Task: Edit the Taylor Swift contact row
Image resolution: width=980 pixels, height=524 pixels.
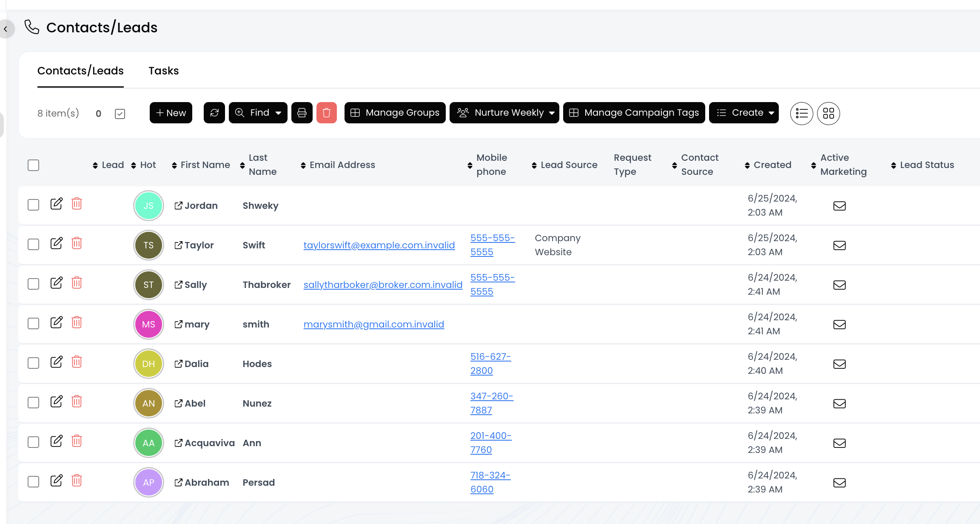Action: coord(56,244)
